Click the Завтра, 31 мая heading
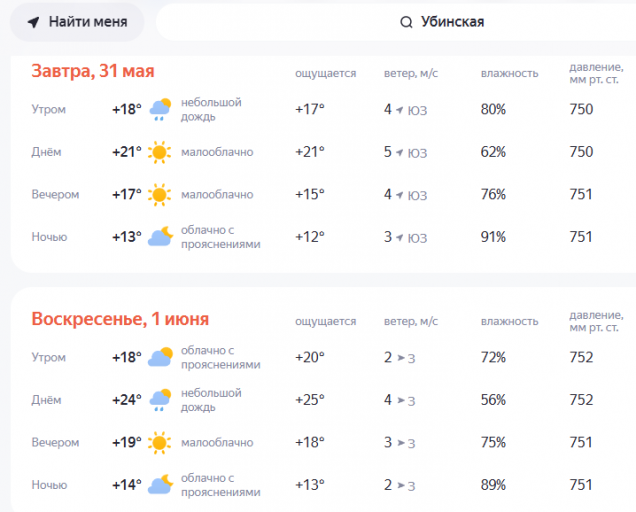The width and height of the screenshot is (636, 512). tap(93, 71)
